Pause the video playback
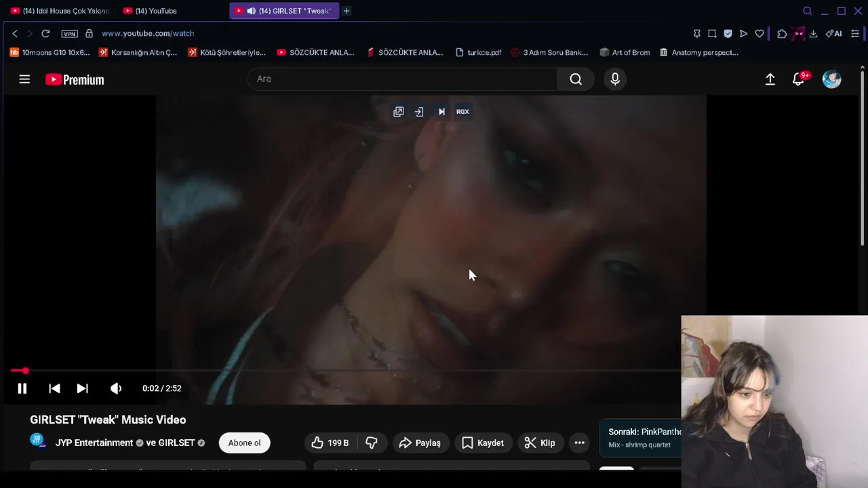The width and height of the screenshot is (868, 488). click(22, 388)
